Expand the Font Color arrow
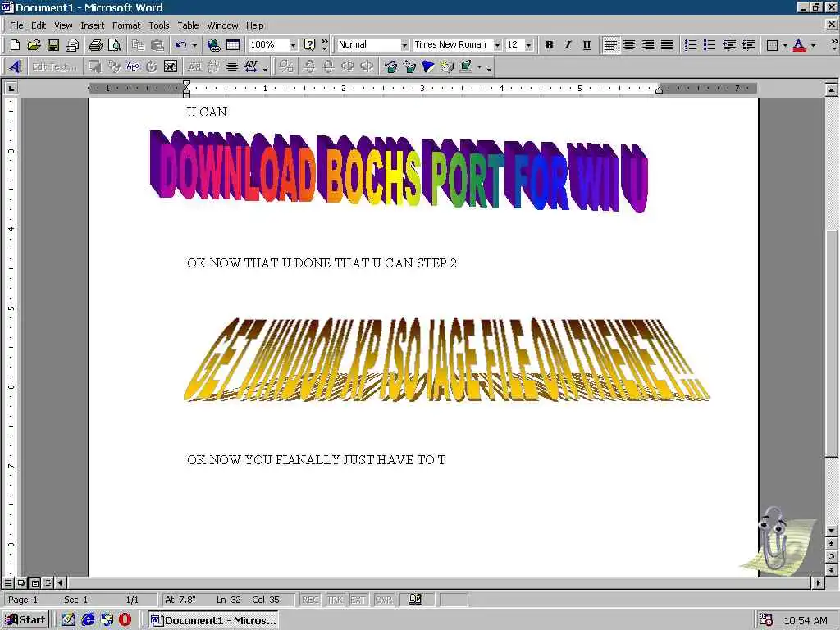This screenshot has height=630, width=840. [x=813, y=45]
